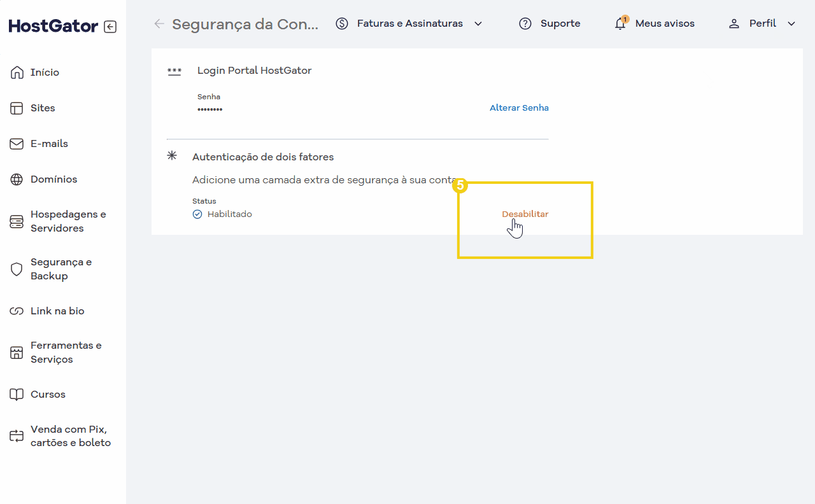Click the Sites layout icon
Viewport: 815px width, 504px height.
click(17, 108)
